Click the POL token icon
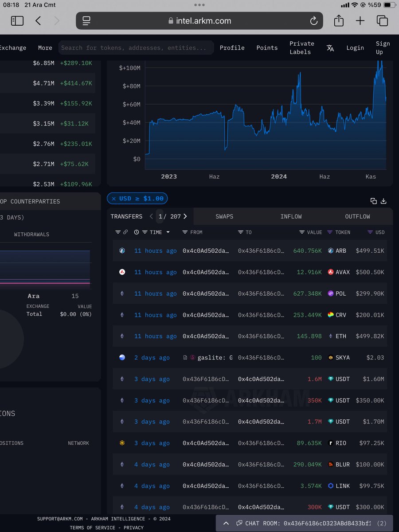Image resolution: width=399 pixels, height=532 pixels. [330, 293]
